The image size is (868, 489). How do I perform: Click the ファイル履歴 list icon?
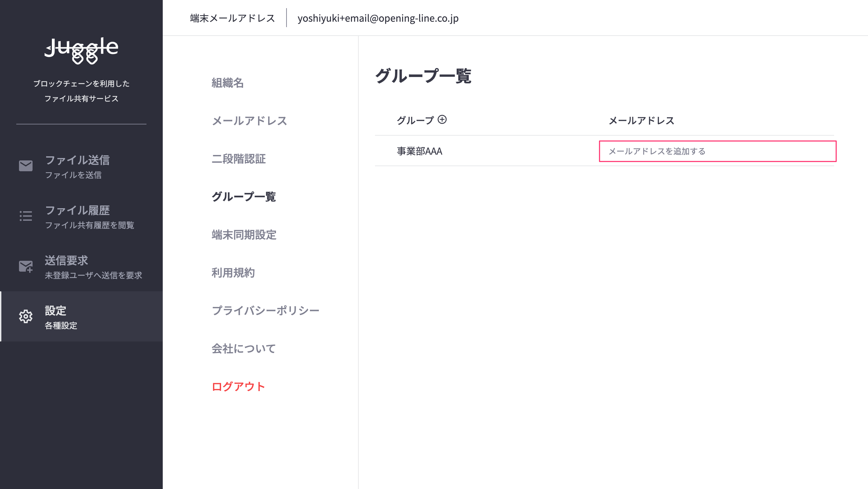[x=26, y=216]
